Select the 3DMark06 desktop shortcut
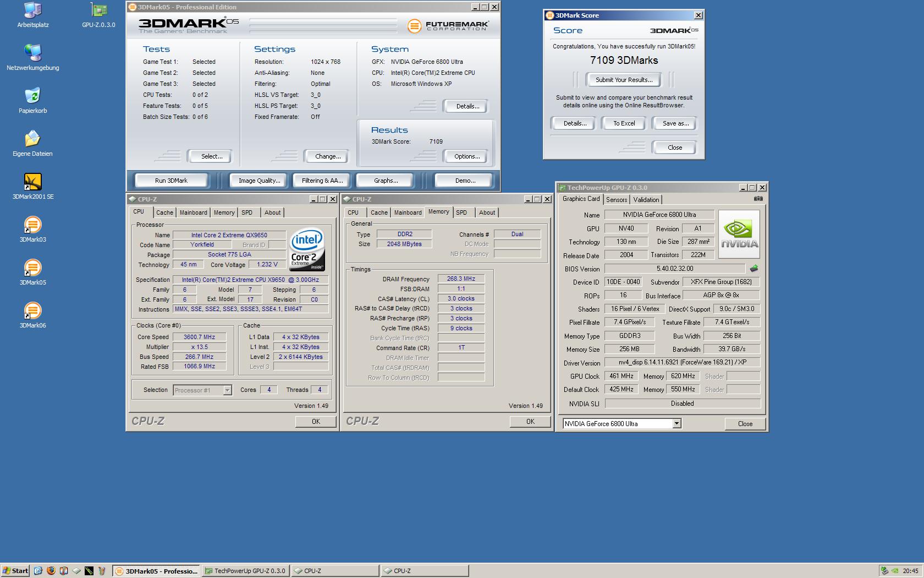This screenshot has height=578, width=924. tap(33, 315)
